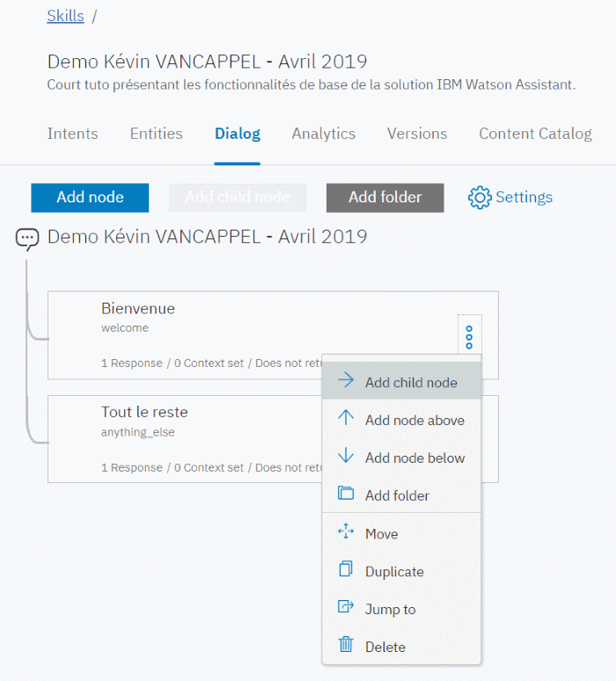This screenshot has width=616, height=681.
Task: Go to the Content Catalog tab
Action: click(536, 134)
